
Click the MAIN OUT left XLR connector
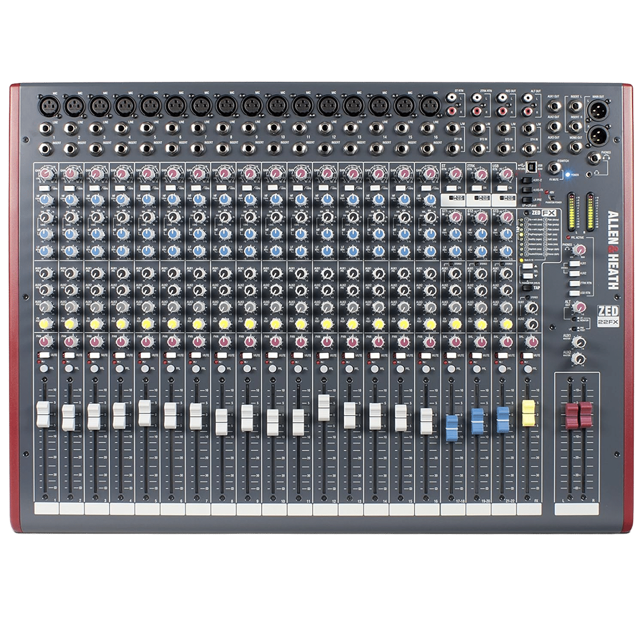(598, 110)
